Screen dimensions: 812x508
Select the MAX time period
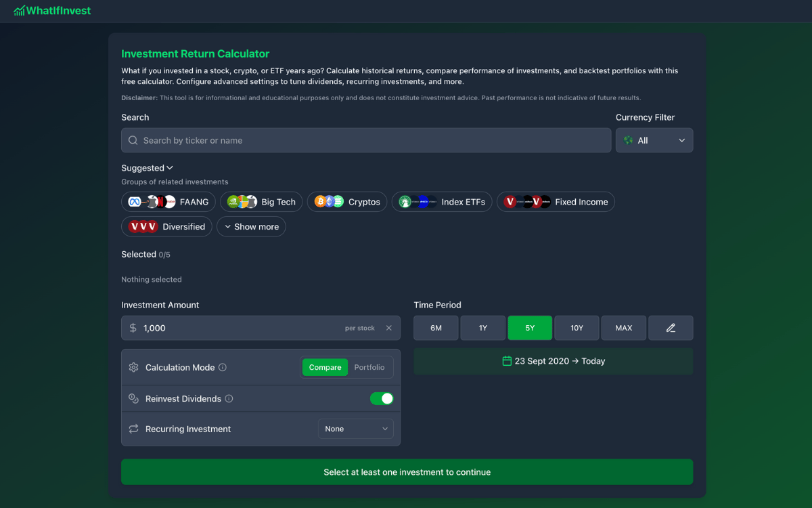click(x=624, y=328)
